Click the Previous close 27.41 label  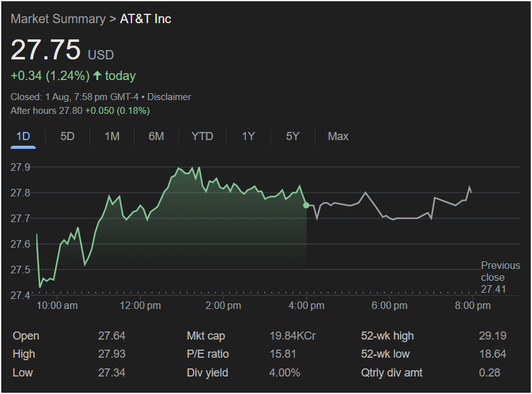500,277
